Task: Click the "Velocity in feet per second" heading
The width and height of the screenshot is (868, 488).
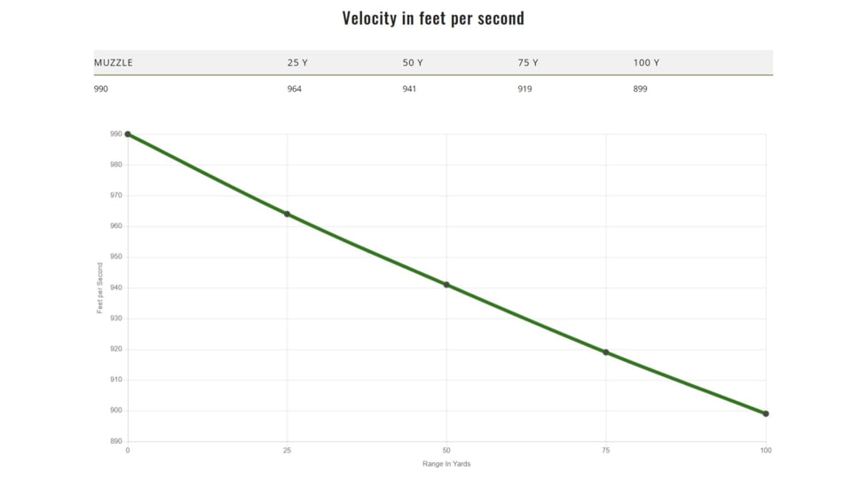Action: click(433, 19)
